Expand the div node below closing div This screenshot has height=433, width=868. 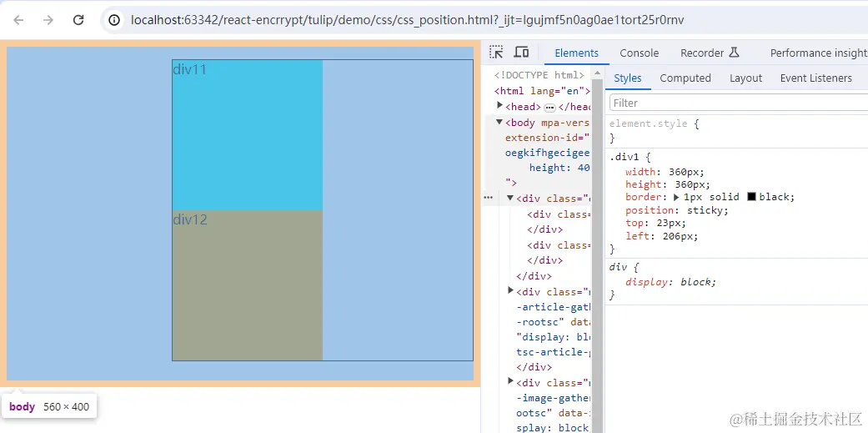[x=511, y=290]
